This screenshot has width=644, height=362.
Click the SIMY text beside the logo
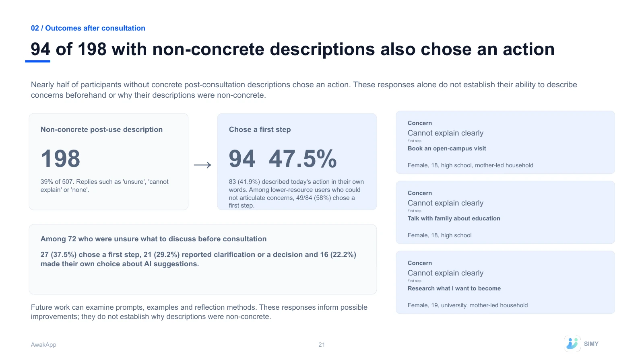point(591,344)
